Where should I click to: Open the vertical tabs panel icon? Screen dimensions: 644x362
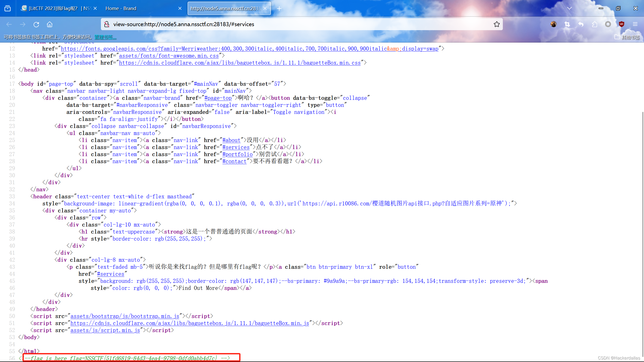point(8,8)
